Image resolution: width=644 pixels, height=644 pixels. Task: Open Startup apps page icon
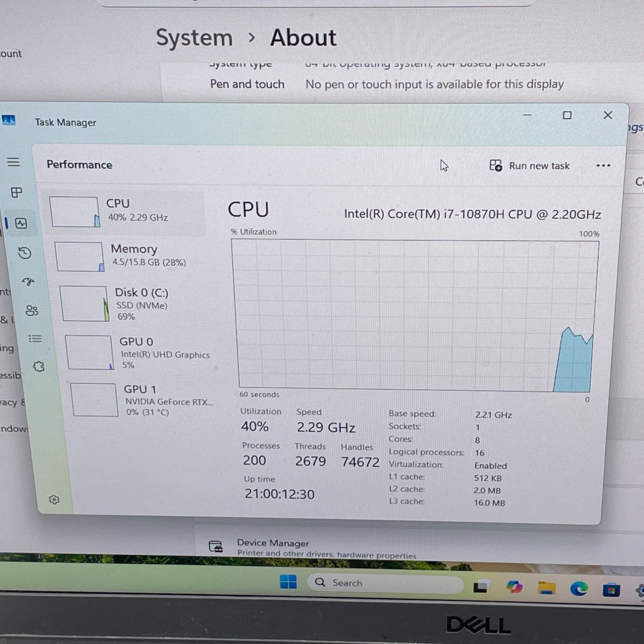(28, 282)
